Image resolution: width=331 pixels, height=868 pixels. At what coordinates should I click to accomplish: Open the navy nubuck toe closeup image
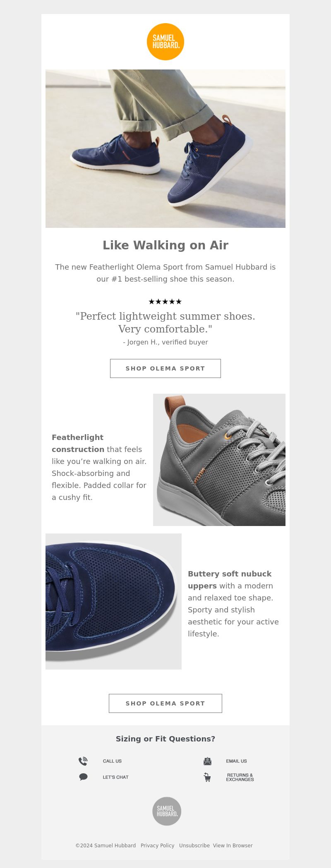[113, 601]
